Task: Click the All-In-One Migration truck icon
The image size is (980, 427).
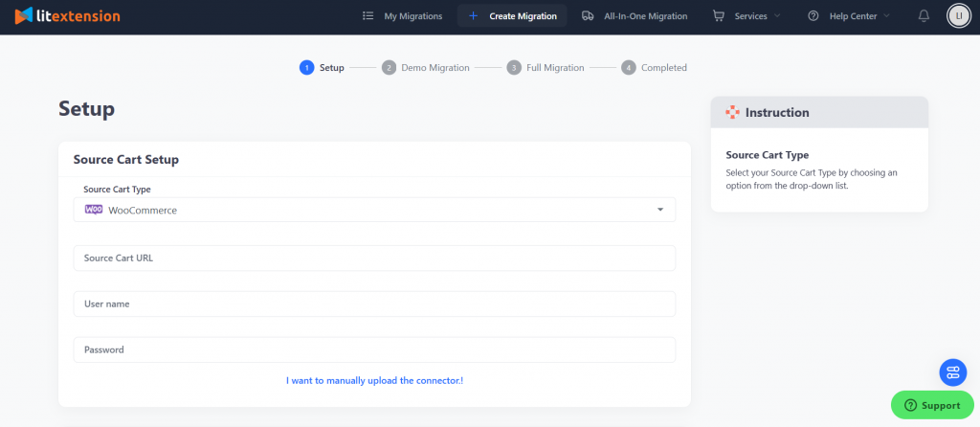Action: (588, 16)
